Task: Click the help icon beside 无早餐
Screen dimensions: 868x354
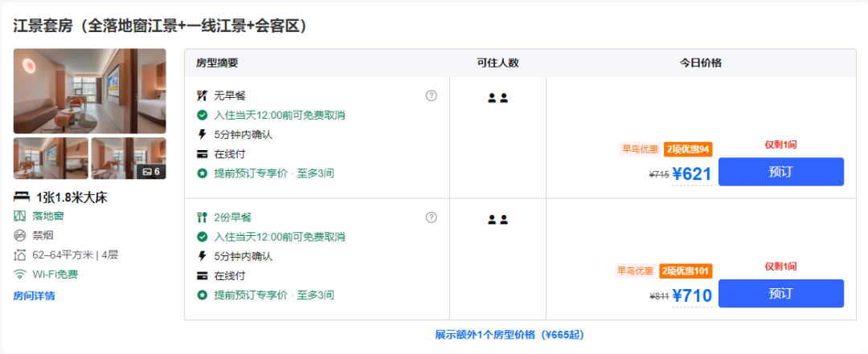Action: point(432,96)
